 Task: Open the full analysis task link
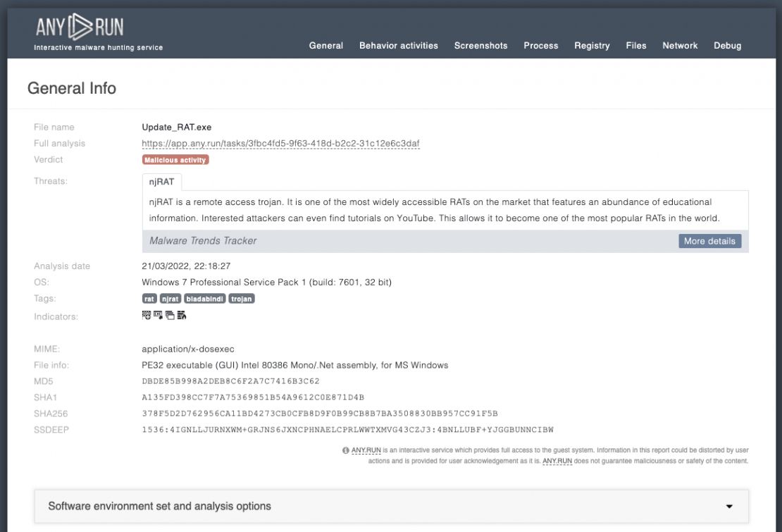[x=280, y=142]
